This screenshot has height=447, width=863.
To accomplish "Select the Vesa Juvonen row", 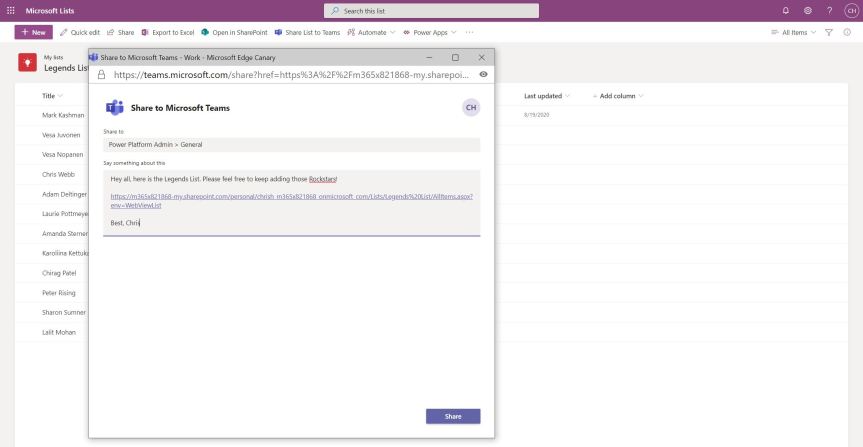I will pos(61,135).
